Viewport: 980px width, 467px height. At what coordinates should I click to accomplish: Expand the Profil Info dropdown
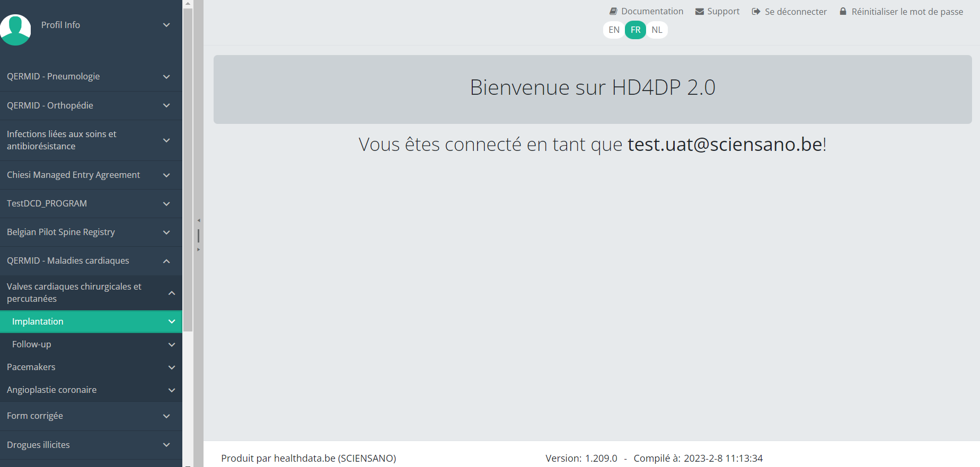(166, 25)
